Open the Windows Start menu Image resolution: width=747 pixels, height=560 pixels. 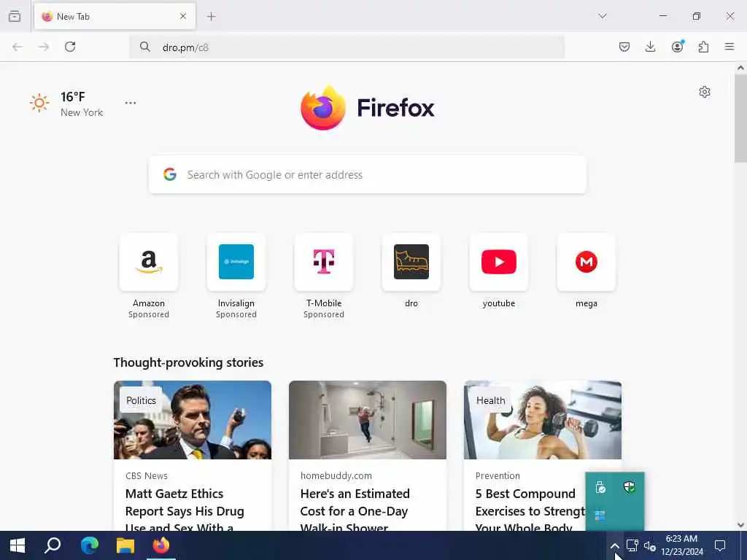(x=18, y=545)
